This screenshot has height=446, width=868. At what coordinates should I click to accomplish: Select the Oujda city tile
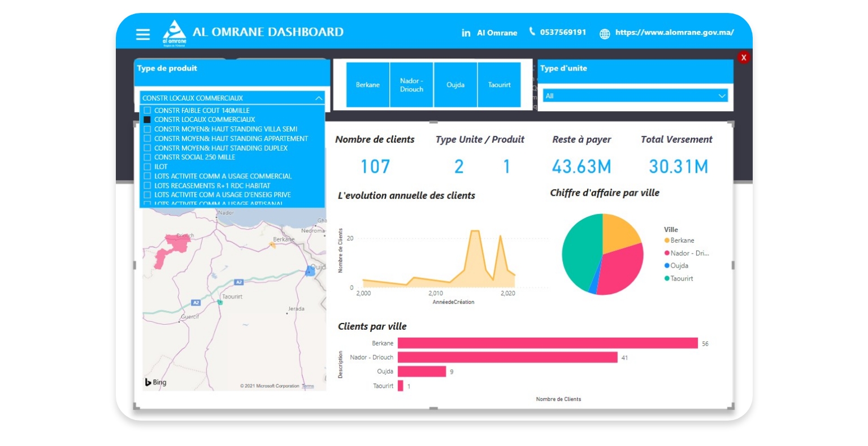point(455,85)
